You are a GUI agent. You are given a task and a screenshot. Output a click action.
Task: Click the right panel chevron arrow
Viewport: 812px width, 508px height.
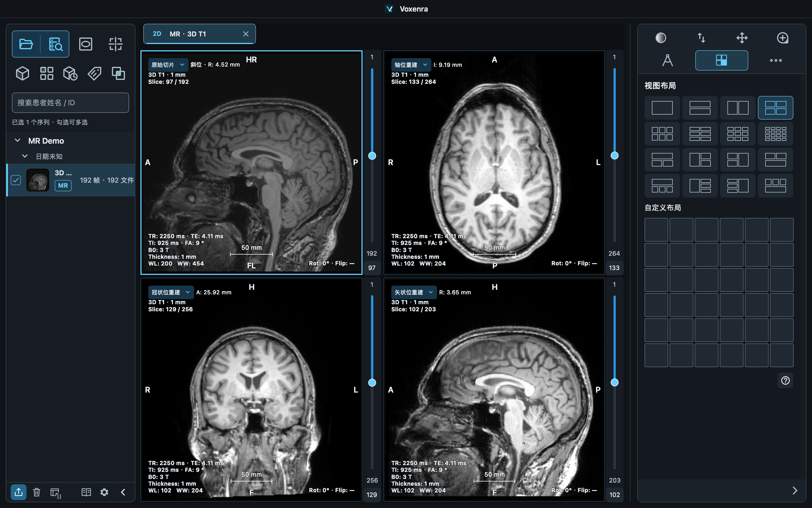[x=795, y=491]
